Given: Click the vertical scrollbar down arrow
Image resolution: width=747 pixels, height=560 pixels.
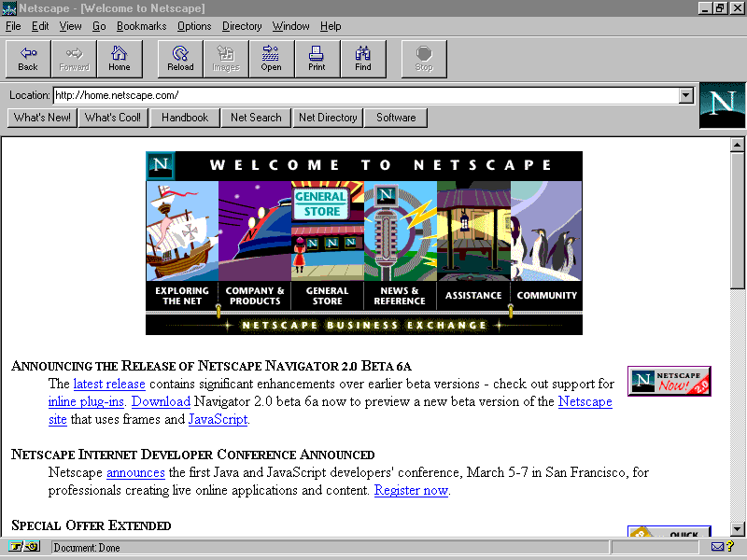Looking at the screenshot, I should point(737,529).
